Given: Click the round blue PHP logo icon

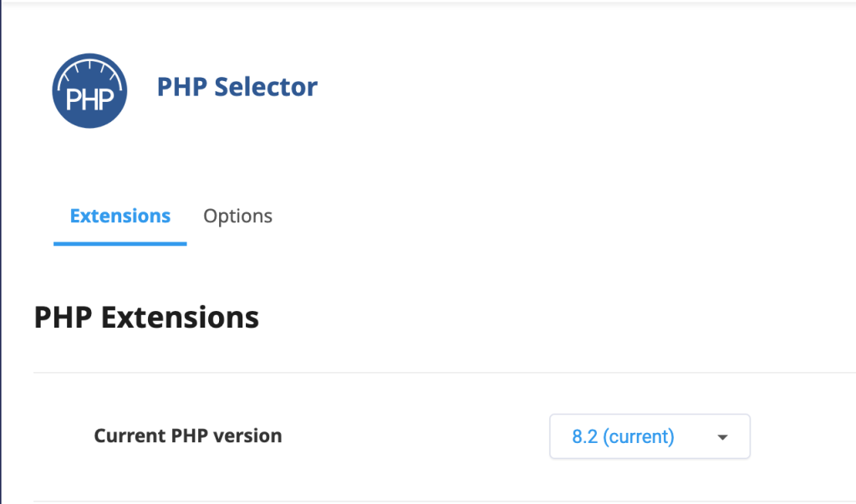Looking at the screenshot, I should 89,91.
